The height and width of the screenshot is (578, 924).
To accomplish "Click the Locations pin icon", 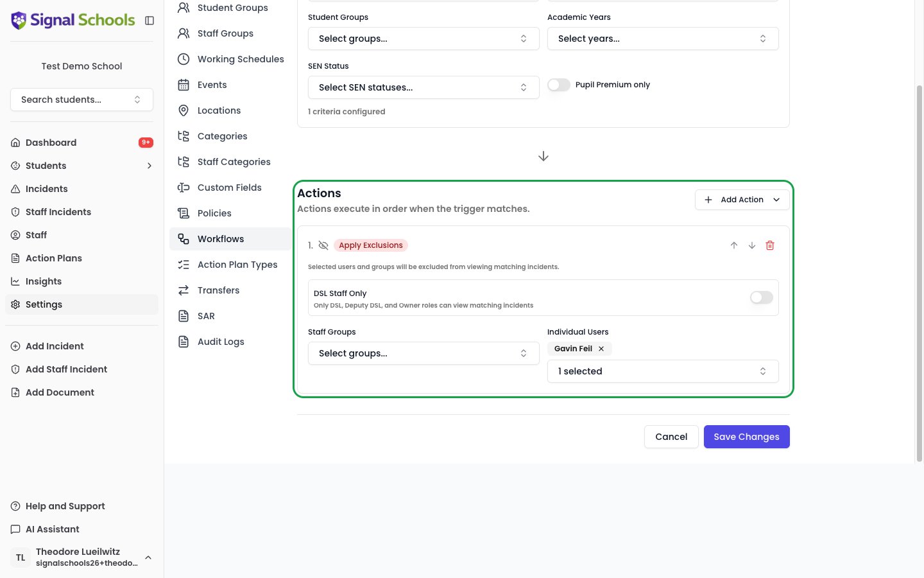I will coord(184,110).
